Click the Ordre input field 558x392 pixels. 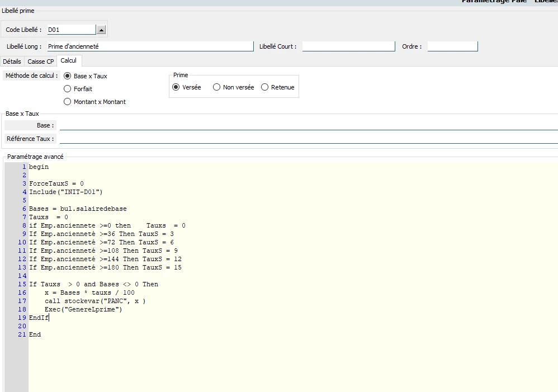coord(452,46)
